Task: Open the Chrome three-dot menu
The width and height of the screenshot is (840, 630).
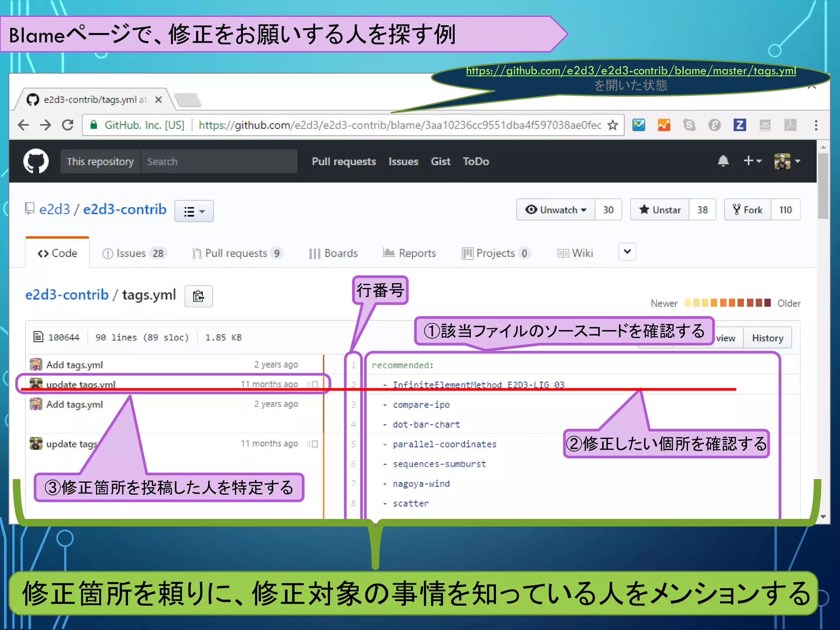Action: 816,125
